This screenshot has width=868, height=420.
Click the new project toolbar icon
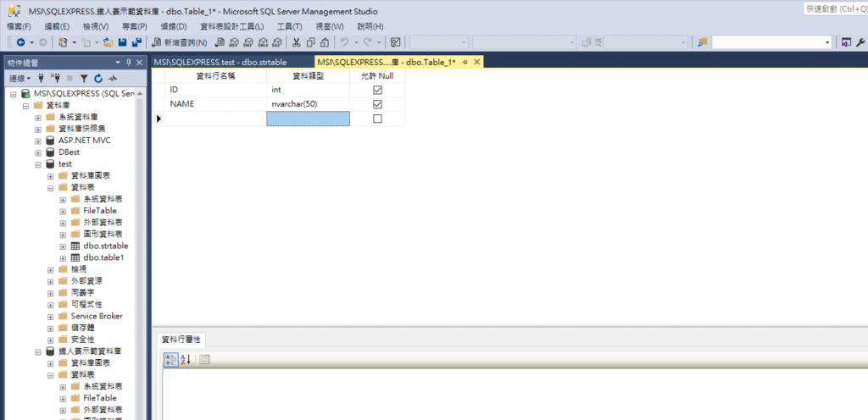tap(63, 42)
